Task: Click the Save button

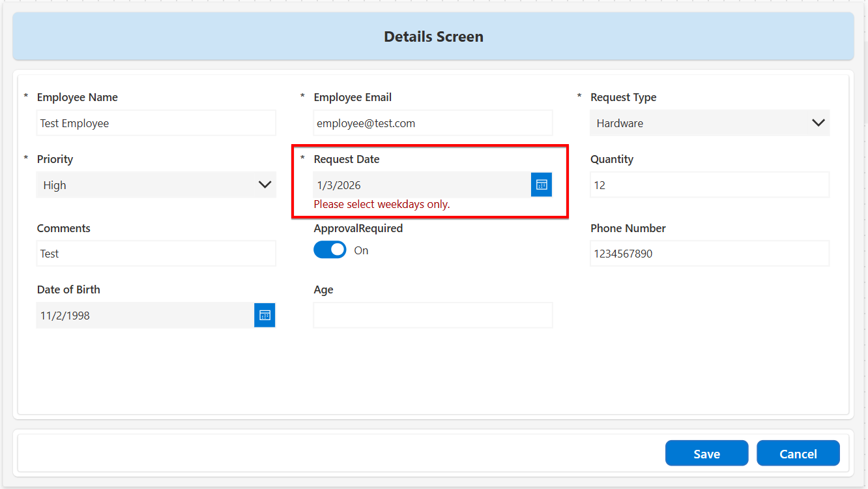Action: (706, 454)
